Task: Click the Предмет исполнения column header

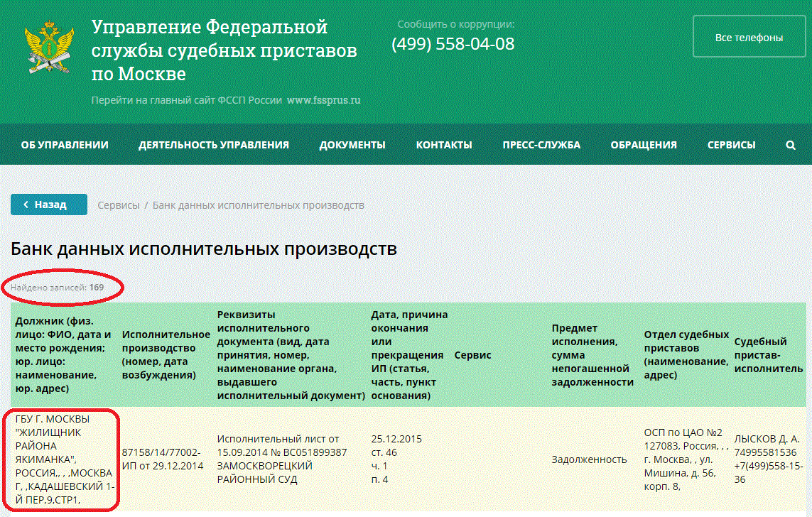Action: click(592, 354)
